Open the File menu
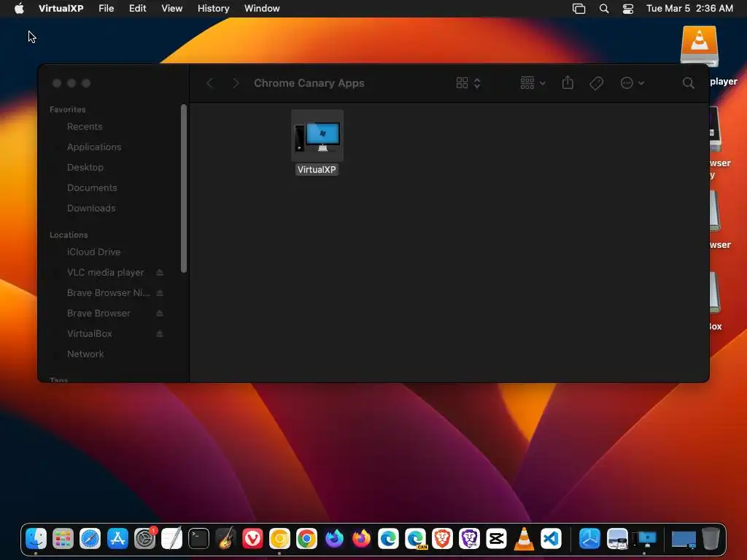The height and width of the screenshot is (560, 747). (x=107, y=9)
